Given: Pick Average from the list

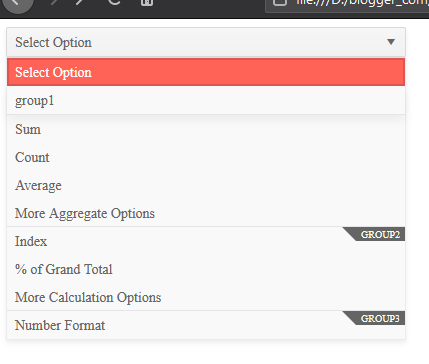Looking at the screenshot, I should pos(206,185).
